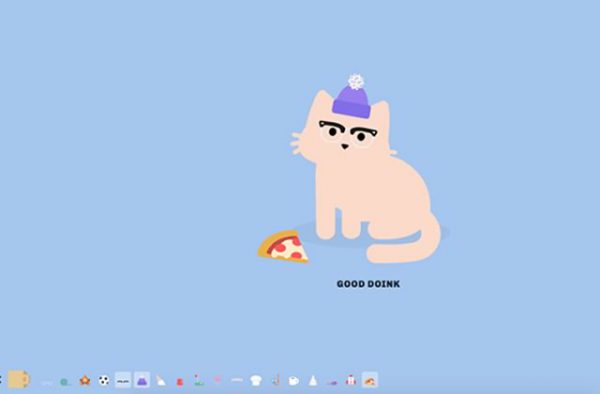Select the small red item in bottom bar
Screen dimensions: 600x394
coord(179,381)
